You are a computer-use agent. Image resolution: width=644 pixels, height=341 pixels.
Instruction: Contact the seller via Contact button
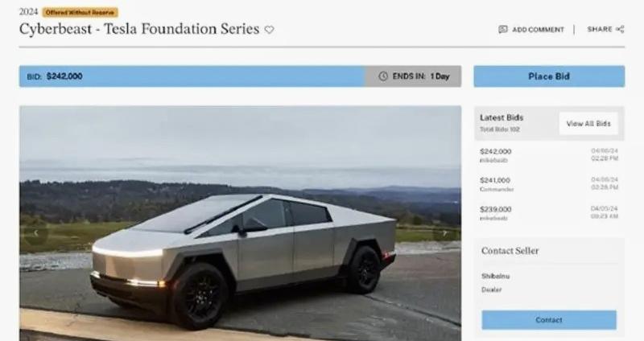coord(549,319)
